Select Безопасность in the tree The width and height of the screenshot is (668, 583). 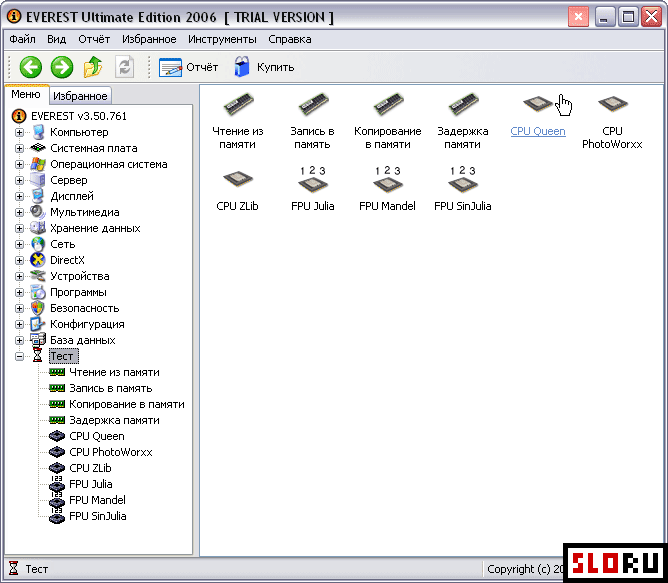tap(85, 308)
